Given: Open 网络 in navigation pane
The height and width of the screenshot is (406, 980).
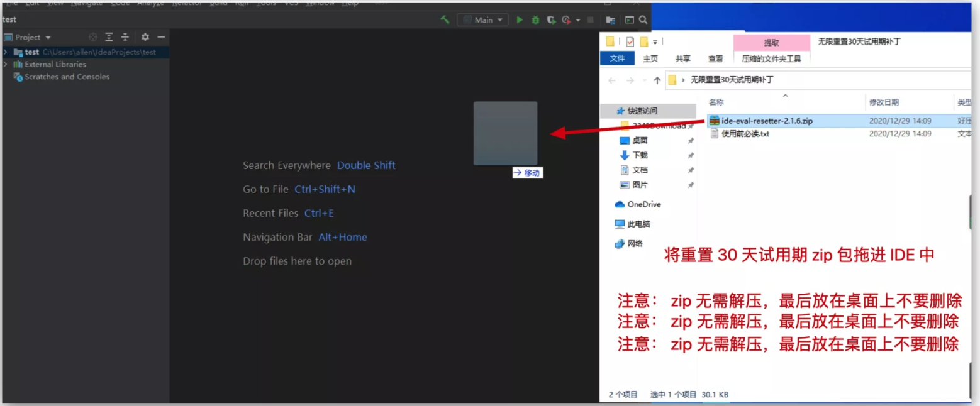Looking at the screenshot, I should [x=635, y=243].
